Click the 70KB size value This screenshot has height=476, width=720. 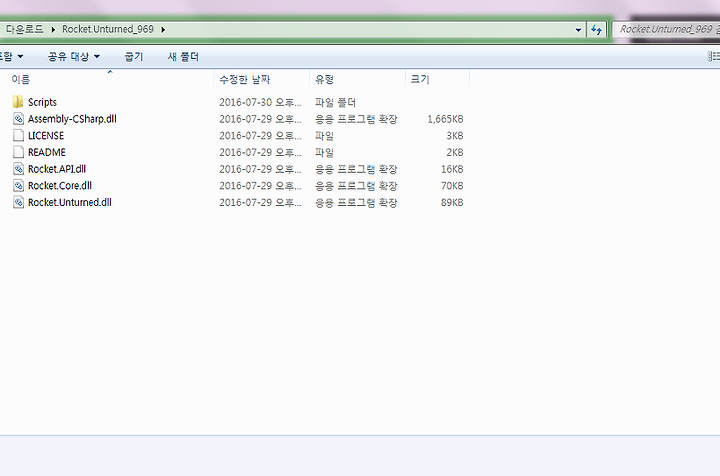click(452, 186)
